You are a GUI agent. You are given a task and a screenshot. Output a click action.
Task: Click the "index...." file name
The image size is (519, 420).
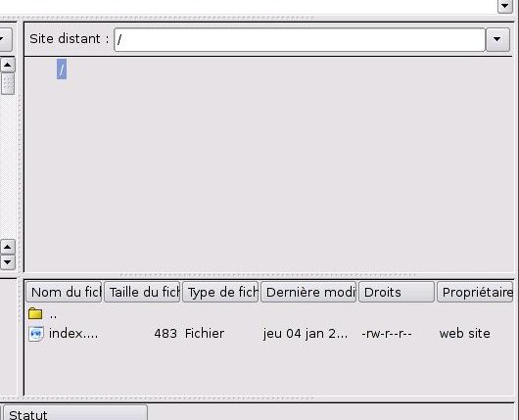(x=73, y=333)
